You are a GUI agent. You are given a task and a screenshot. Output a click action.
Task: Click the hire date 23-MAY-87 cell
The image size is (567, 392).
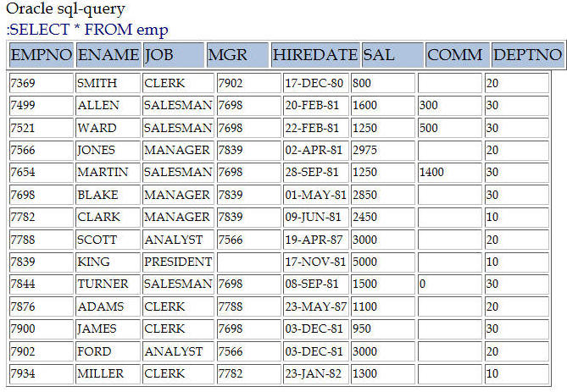click(x=315, y=306)
